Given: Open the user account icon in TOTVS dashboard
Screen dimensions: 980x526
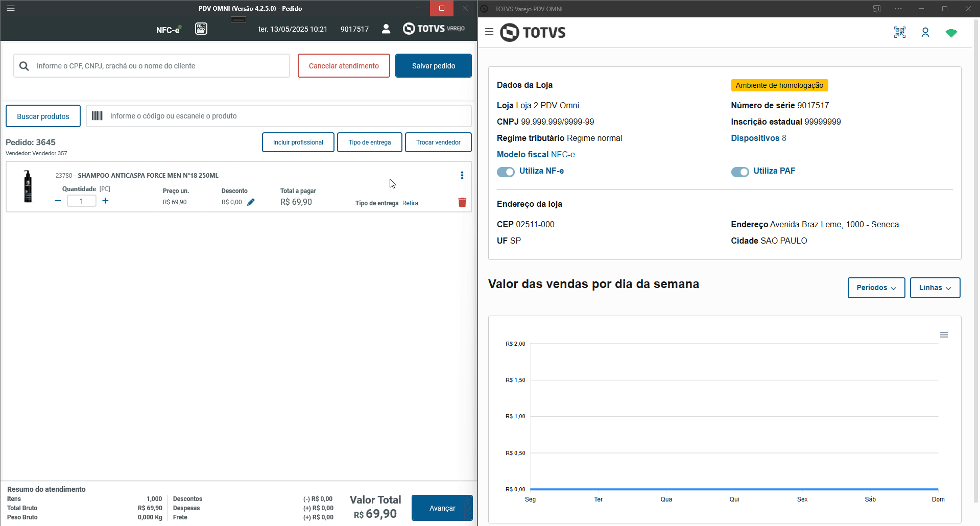Looking at the screenshot, I should click(x=925, y=33).
